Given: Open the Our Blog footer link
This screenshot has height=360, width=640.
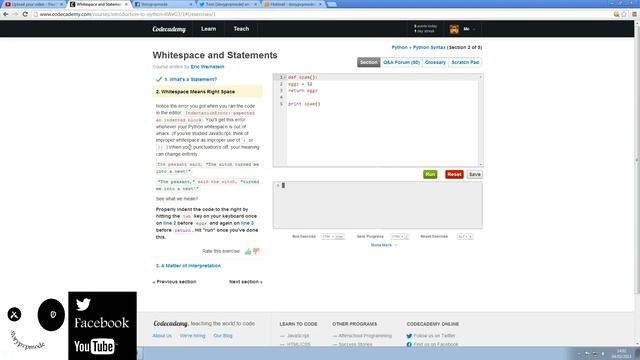Looking at the screenshot, I should pos(222,336).
